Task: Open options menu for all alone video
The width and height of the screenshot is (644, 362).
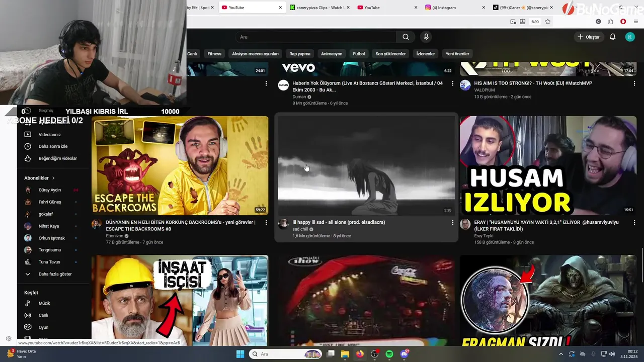Action: point(452,222)
